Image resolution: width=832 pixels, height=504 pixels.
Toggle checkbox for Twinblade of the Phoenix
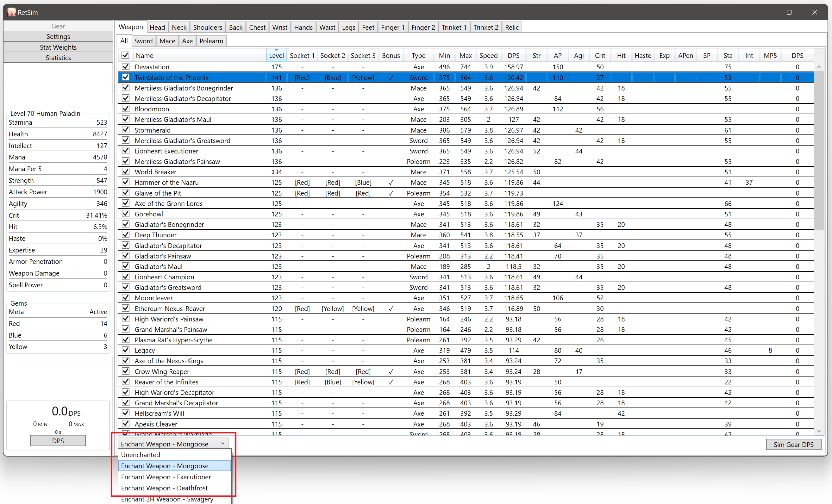point(125,77)
